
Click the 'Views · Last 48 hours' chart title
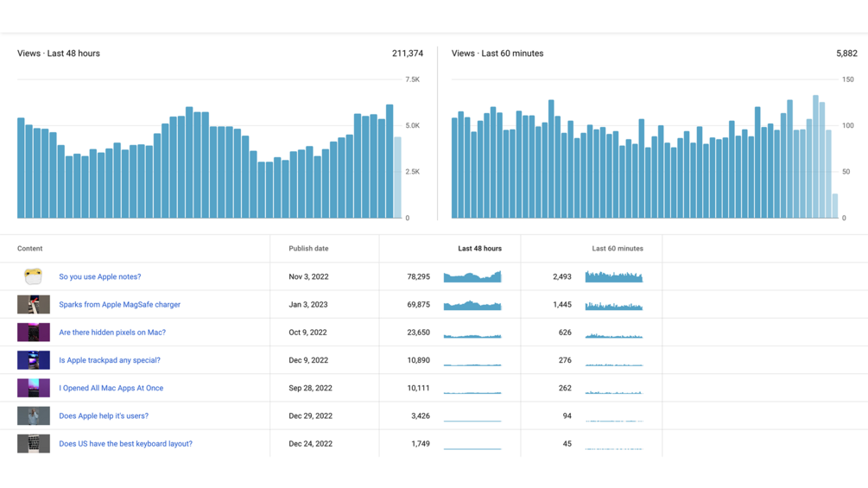pos(59,54)
